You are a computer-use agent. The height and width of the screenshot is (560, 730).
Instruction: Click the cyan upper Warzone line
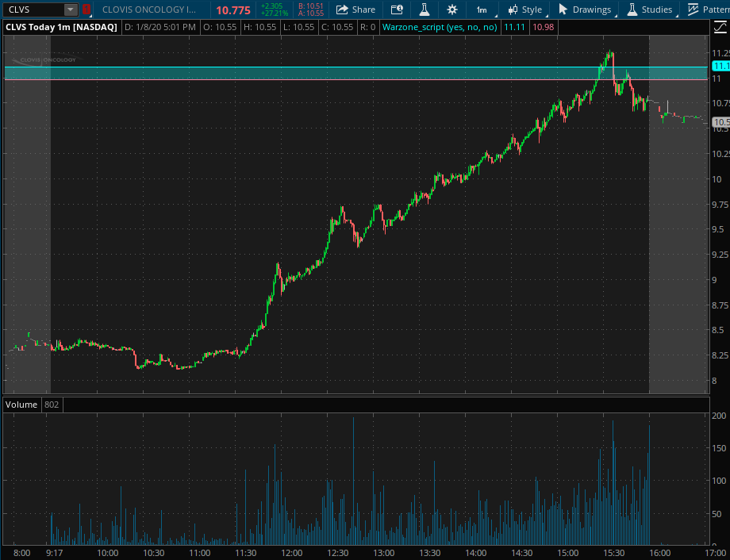[x=355, y=67]
